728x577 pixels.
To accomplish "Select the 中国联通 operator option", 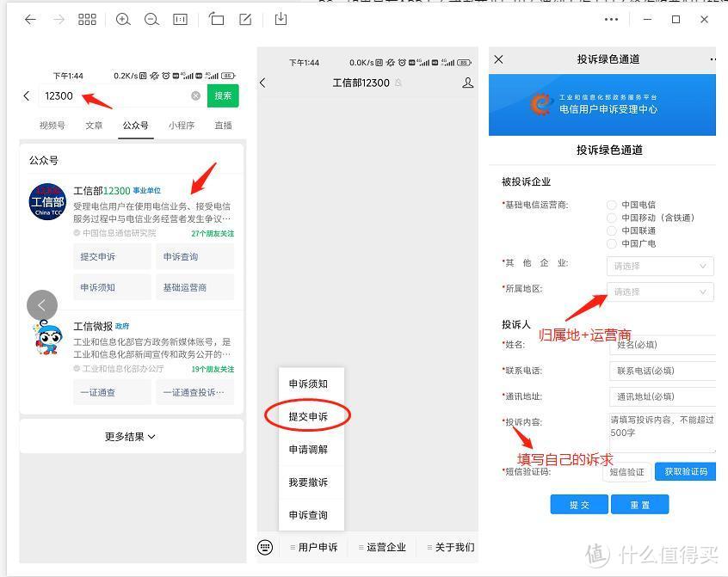I will (x=612, y=230).
